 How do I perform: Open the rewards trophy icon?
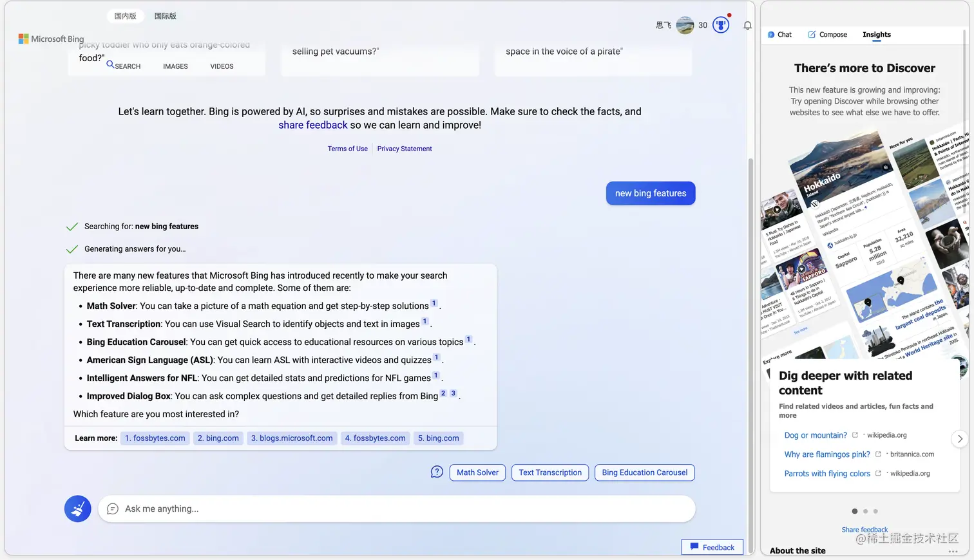[x=721, y=25]
